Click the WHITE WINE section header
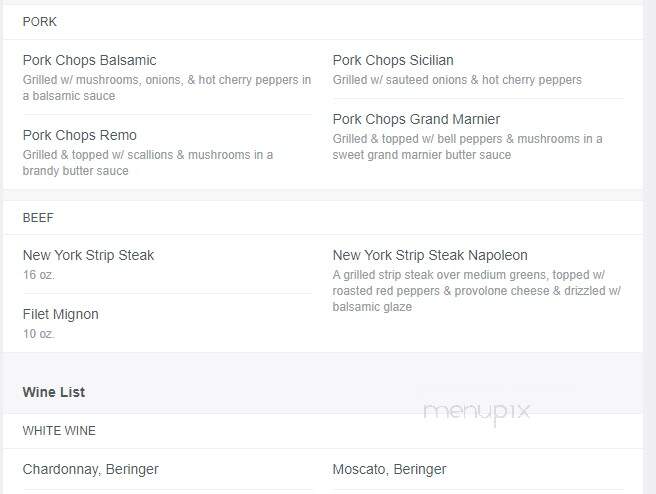This screenshot has height=494, width=656. 59,431
